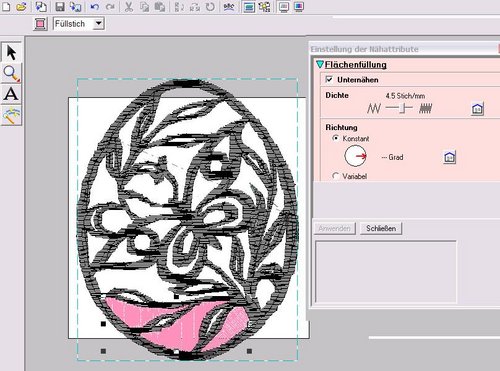The image size is (500, 371).
Task: Click the Anwenden button
Action: (x=334, y=228)
